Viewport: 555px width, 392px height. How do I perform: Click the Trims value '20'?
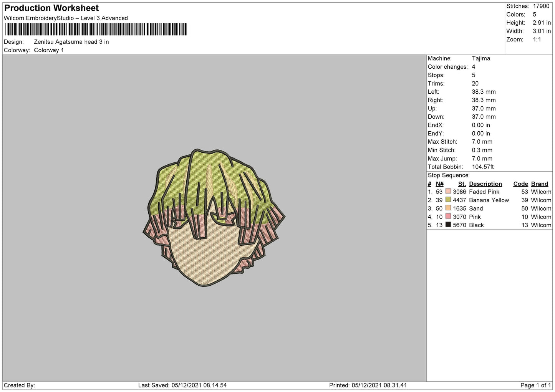coord(475,83)
